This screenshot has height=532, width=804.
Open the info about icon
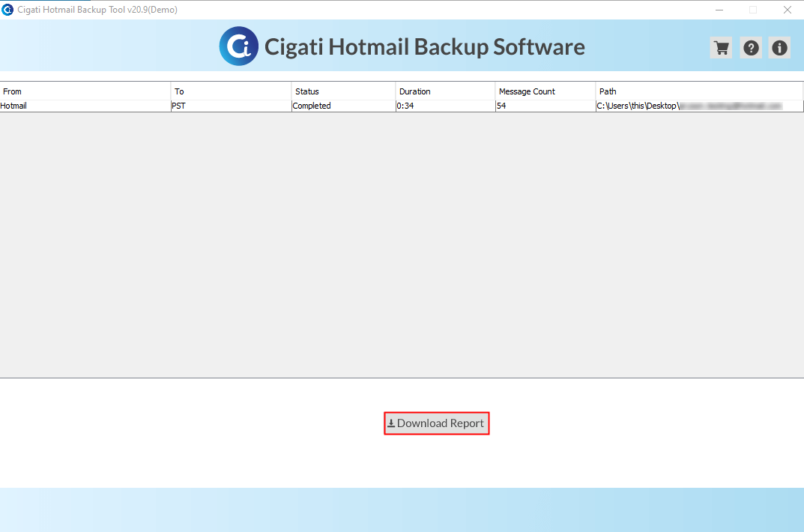(x=779, y=48)
